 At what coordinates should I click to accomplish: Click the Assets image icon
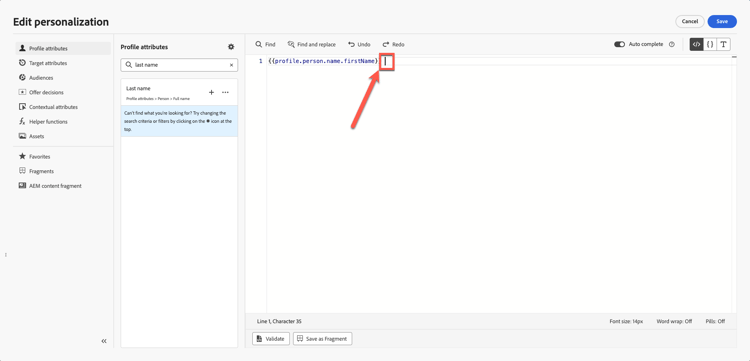(22, 136)
